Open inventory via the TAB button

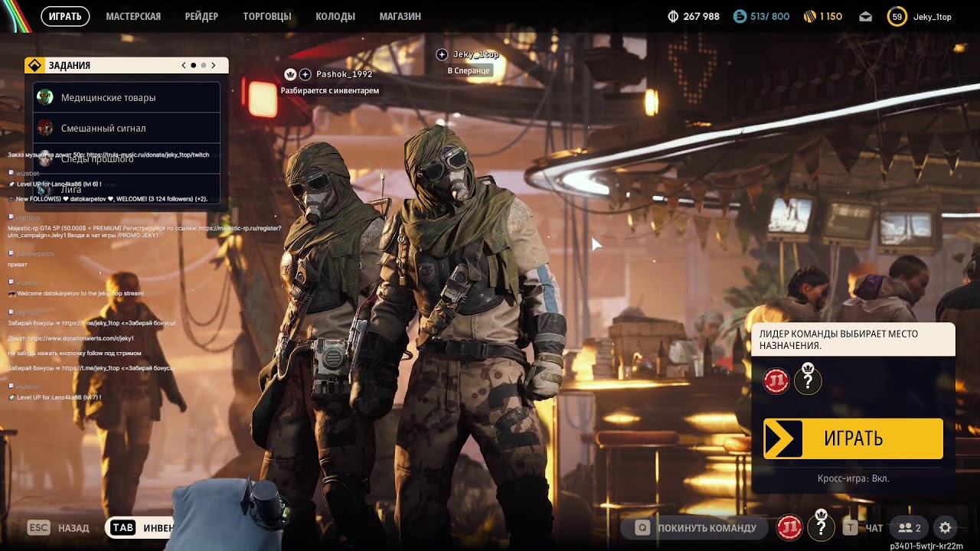[142, 528]
